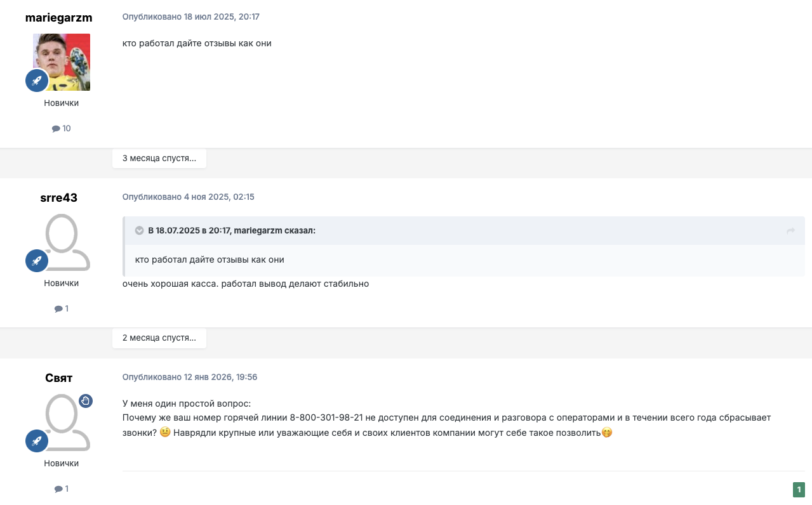
Task: Open Свят's profile via username
Action: point(59,377)
